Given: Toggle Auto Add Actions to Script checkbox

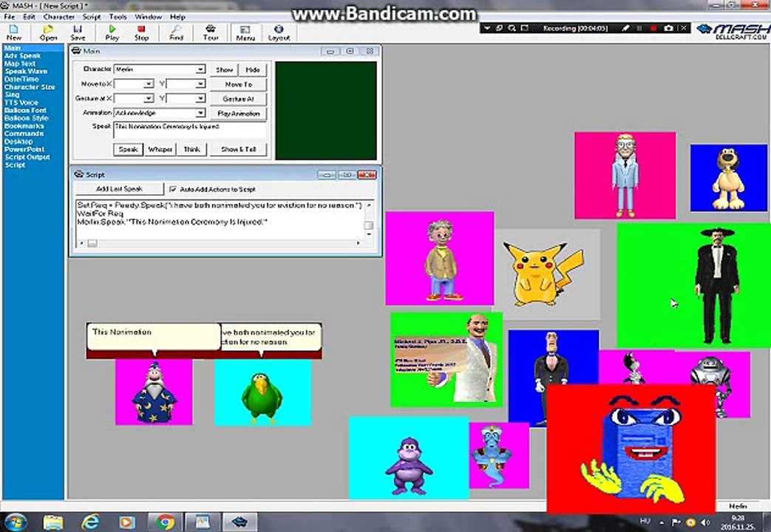Looking at the screenshot, I should [172, 189].
